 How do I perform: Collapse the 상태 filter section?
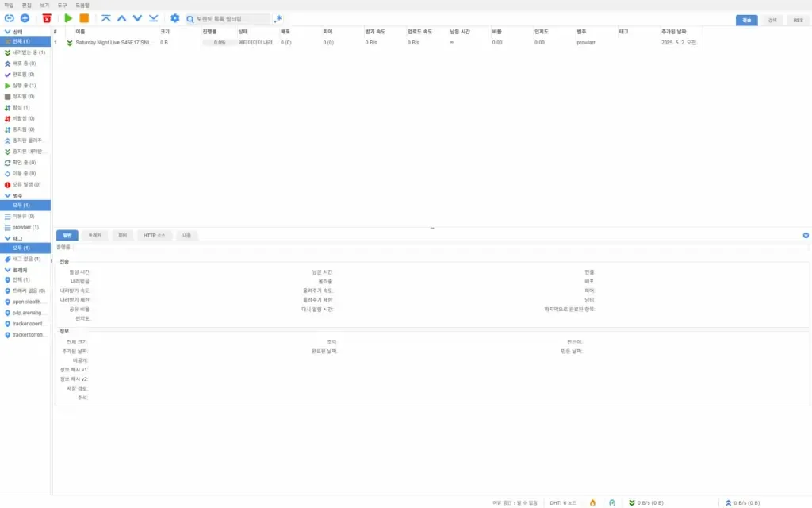tap(8, 33)
